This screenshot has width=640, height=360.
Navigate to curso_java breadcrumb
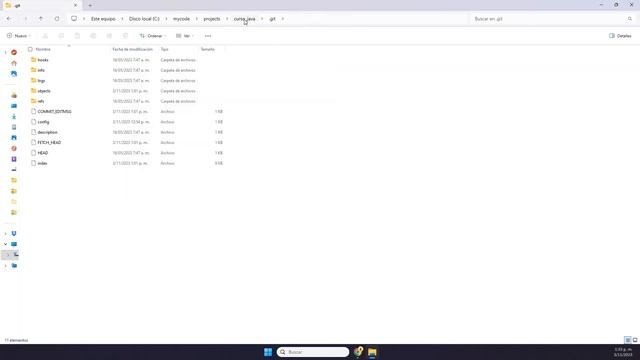(244, 19)
